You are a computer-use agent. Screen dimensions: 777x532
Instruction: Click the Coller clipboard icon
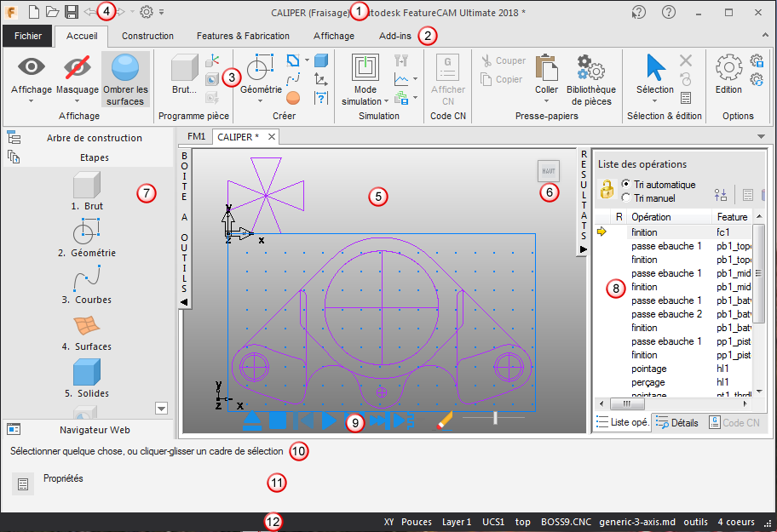(x=547, y=67)
